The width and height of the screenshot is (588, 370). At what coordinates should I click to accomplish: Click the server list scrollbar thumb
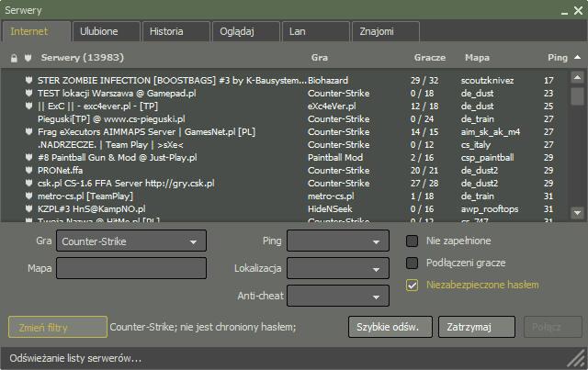pos(578,96)
